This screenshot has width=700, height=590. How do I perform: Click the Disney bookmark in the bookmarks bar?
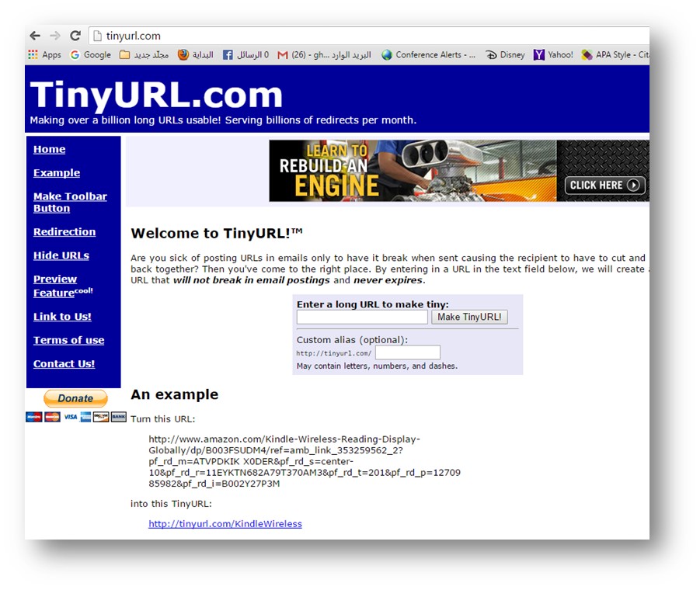pos(509,54)
